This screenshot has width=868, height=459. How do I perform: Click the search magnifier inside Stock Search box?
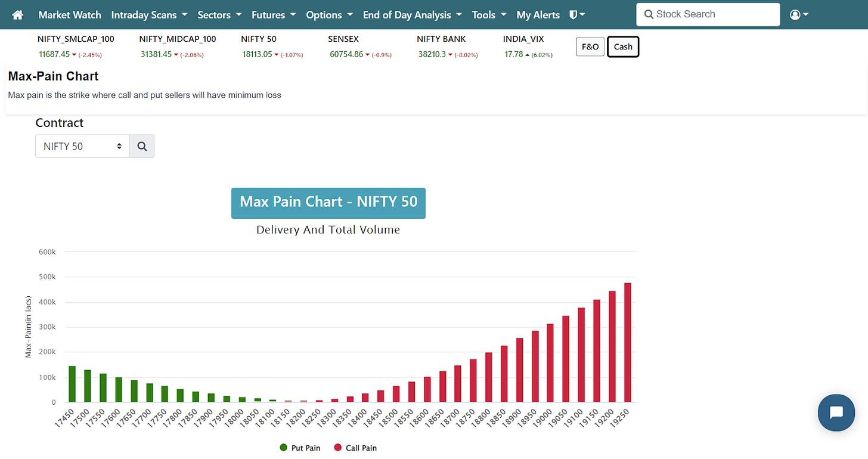[x=649, y=14]
